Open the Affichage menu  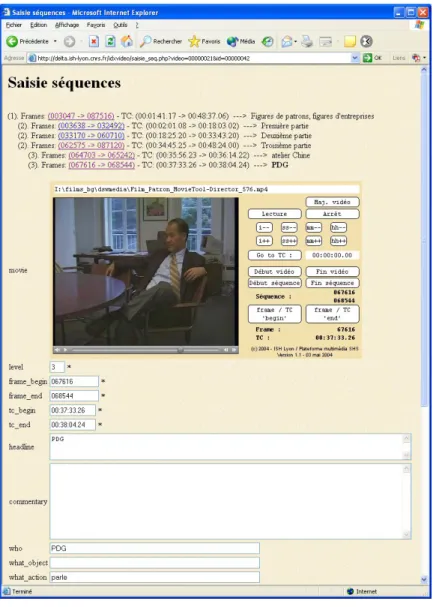[67, 25]
